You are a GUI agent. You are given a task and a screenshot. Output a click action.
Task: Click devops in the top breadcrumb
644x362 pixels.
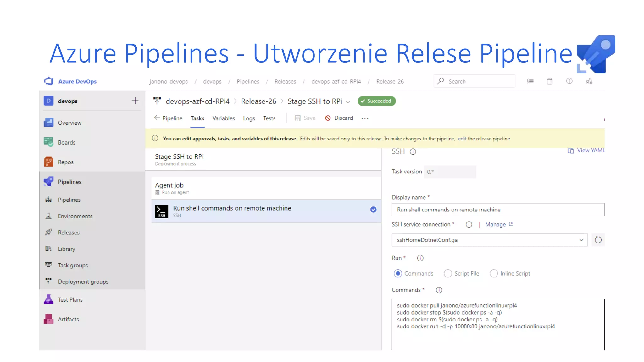(212, 81)
